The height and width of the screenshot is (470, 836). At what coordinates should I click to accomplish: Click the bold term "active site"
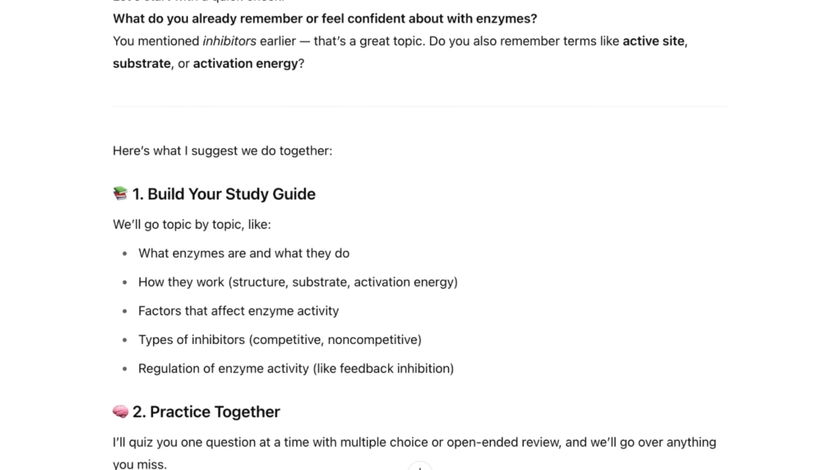[655, 41]
